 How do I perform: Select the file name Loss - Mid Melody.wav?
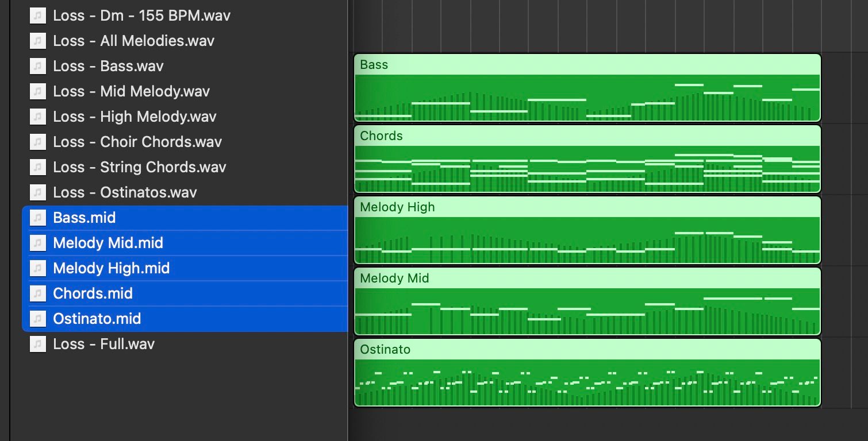coord(131,91)
